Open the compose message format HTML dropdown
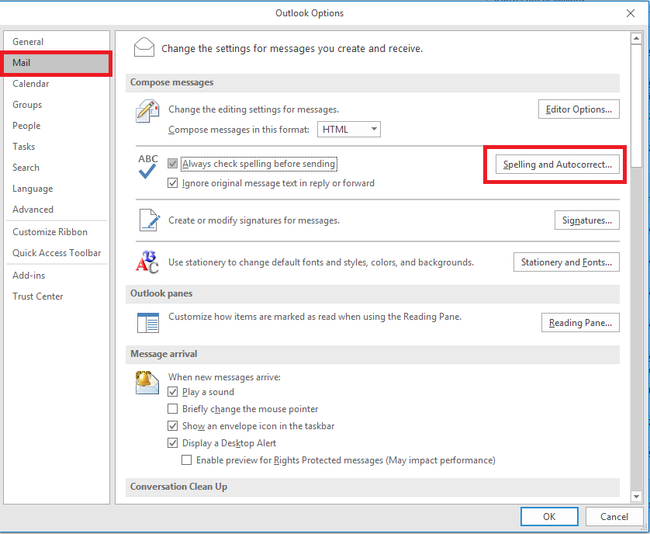This screenshot has height=534, width=650. [x=349, y=129]
